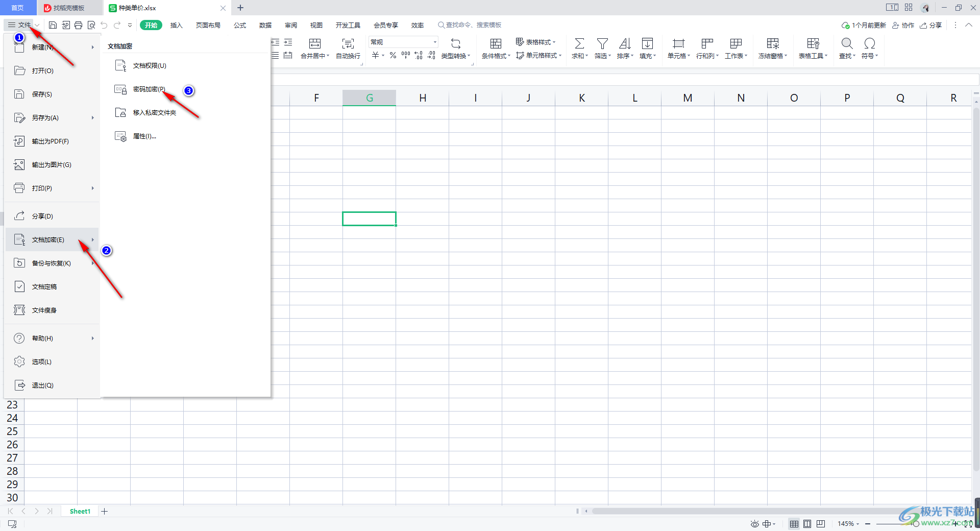Screen dimensions: 980x531
Task: Click the Type Conversion (类型转换) icon
Action: [x=456, y=43]
